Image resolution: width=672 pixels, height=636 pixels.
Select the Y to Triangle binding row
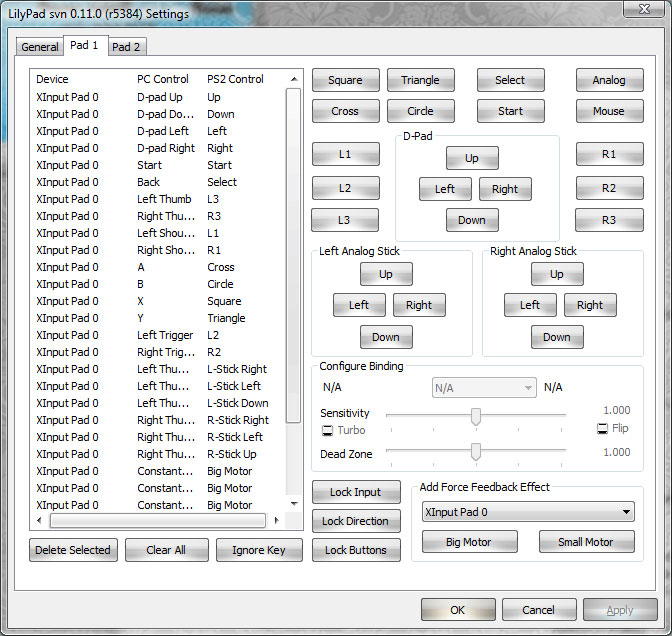pos(159,318)
